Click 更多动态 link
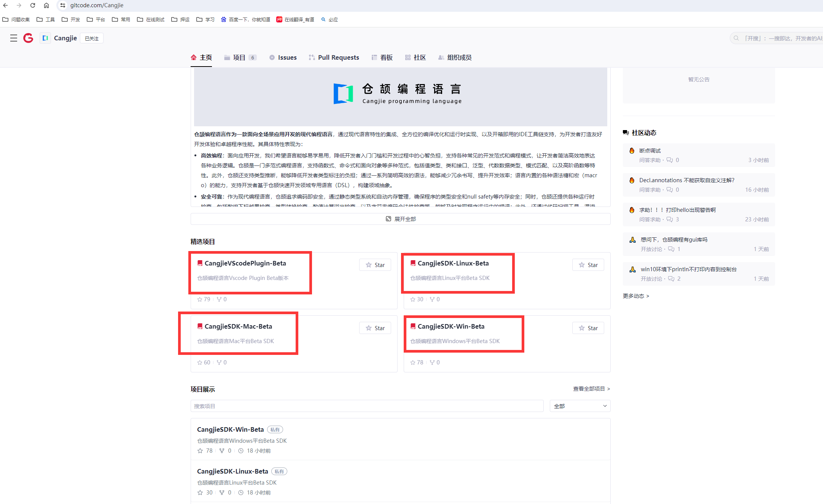 click(x=636, y=296)
